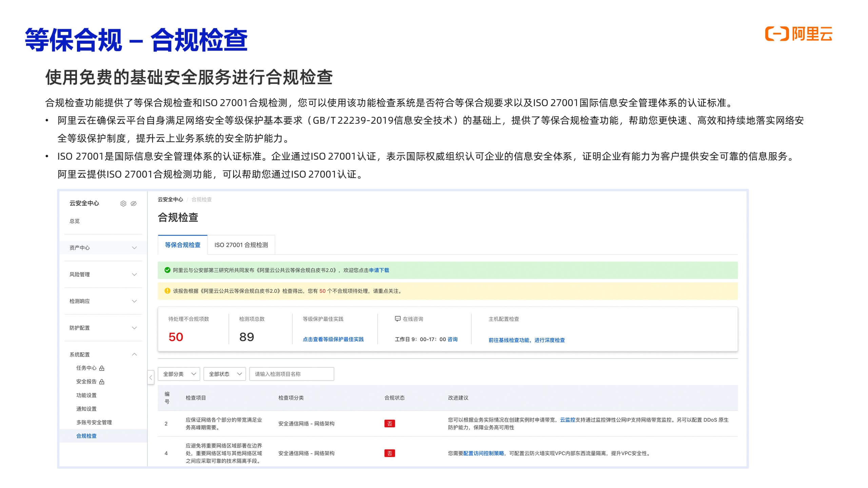Click the number 89 under 检测项总数
This screenshot has width=868, height=488.
(x=246, y=337)
